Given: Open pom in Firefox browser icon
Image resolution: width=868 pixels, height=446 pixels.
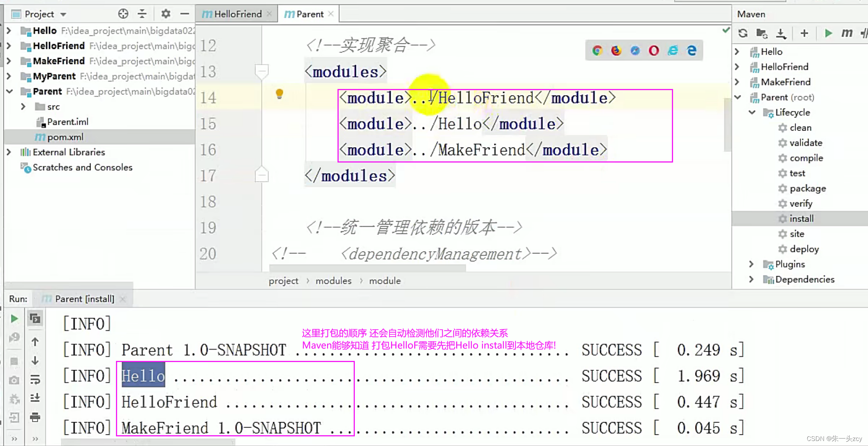Looking at the screenshot, I should [616, 50].
